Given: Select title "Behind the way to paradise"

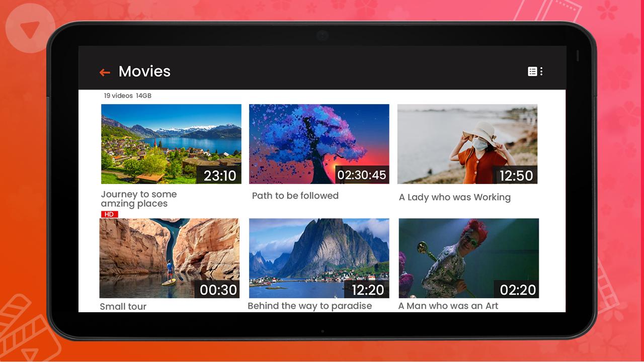Looking at the screenshot, I should [x=310, y=306].
